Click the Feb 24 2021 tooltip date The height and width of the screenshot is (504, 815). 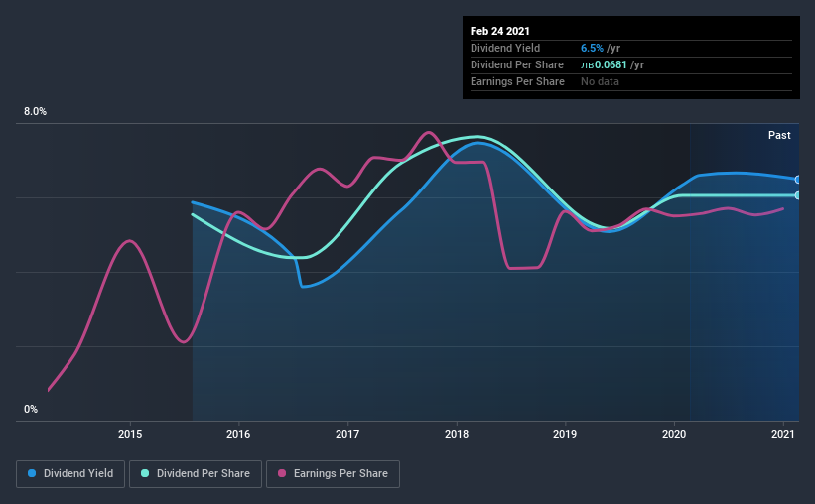pyautogui.click(x=500, y=31)
